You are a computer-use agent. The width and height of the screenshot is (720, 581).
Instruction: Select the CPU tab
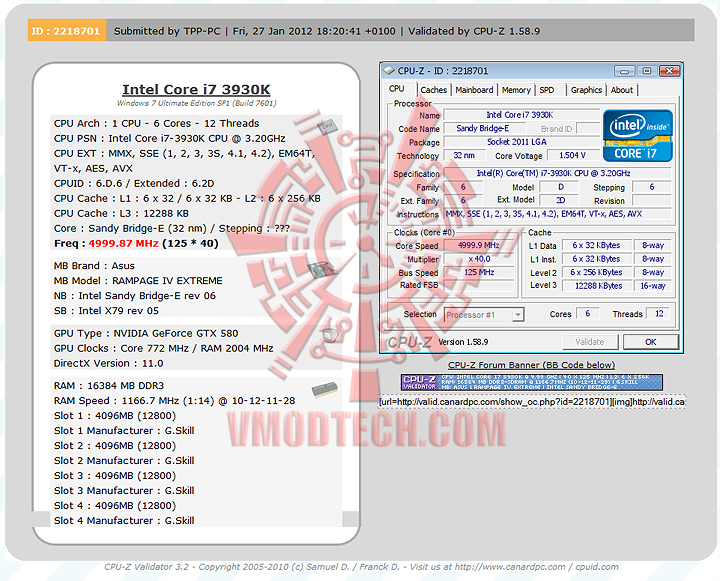(397, 89)
